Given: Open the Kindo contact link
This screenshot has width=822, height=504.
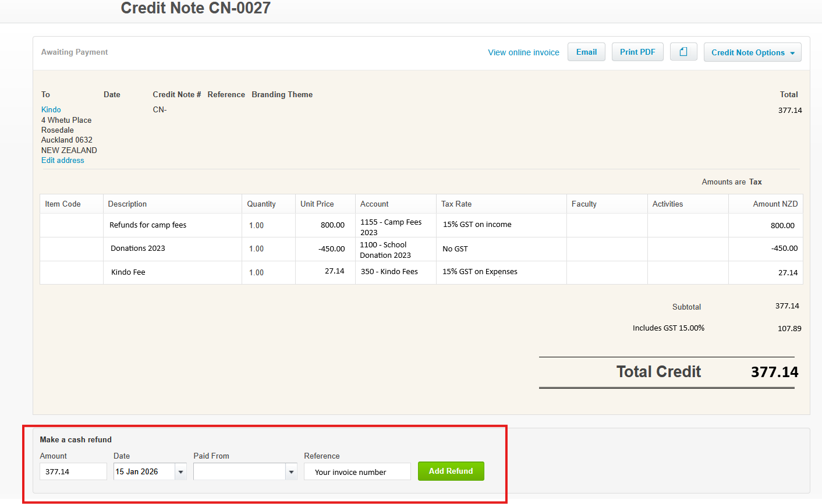Looking at the screenshot, I should pyautogui.click(x=51, y=109).
